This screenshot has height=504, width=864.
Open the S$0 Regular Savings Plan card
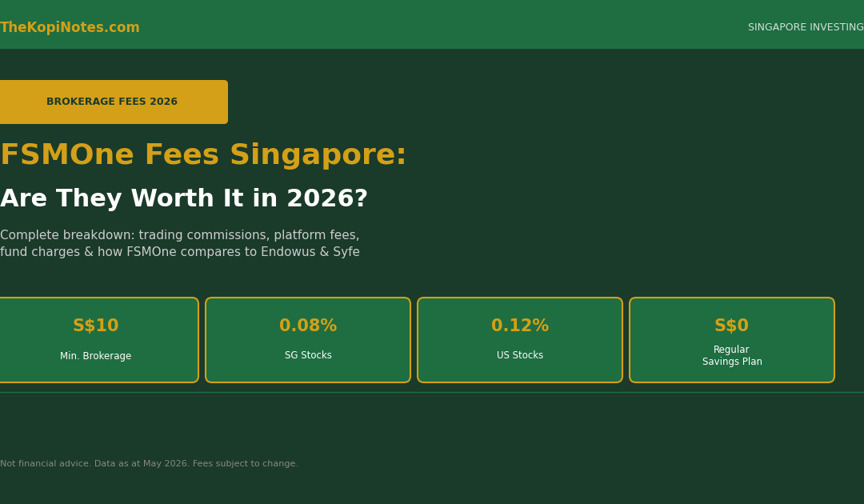tap(732, 340)
